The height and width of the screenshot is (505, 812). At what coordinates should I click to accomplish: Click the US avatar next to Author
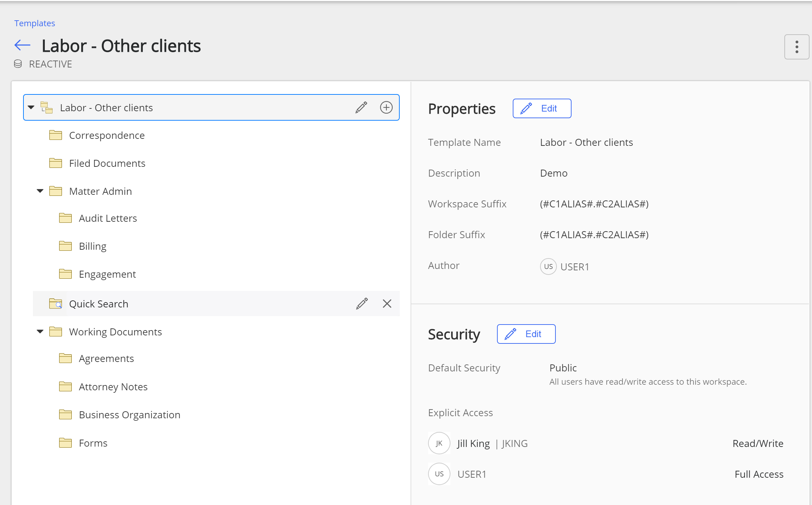pos(548,266)
